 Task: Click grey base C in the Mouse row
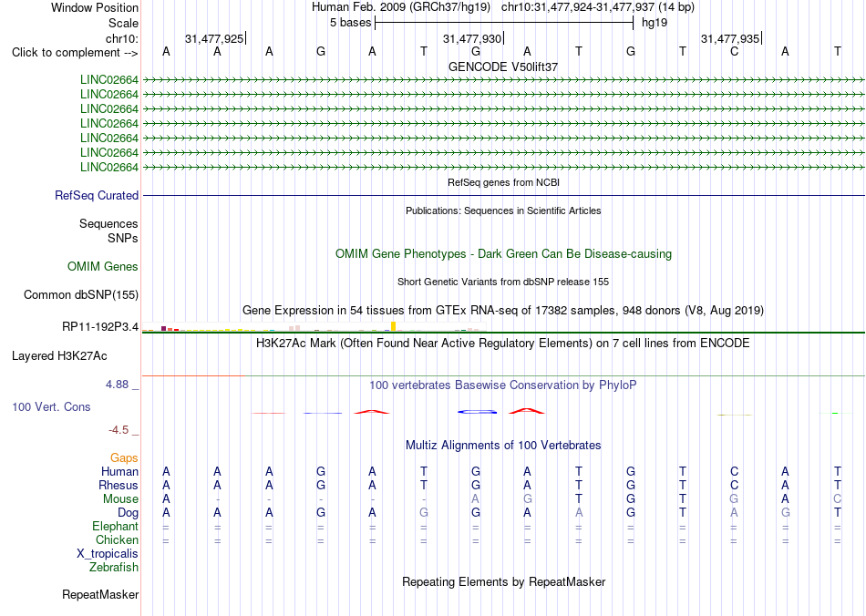[x=837, y=499]
